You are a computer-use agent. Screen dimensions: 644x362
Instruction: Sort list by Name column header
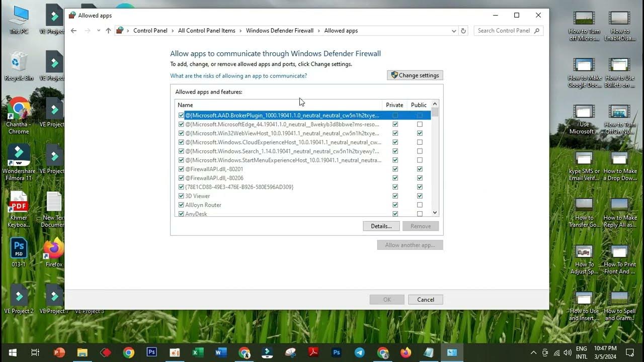click(x=279, y=105)
